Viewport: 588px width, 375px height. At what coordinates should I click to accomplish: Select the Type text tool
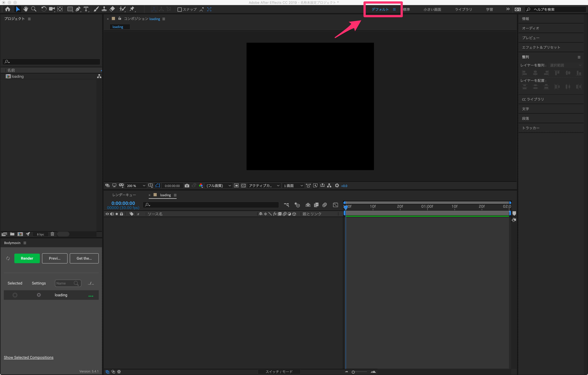[x=86, y=9]
